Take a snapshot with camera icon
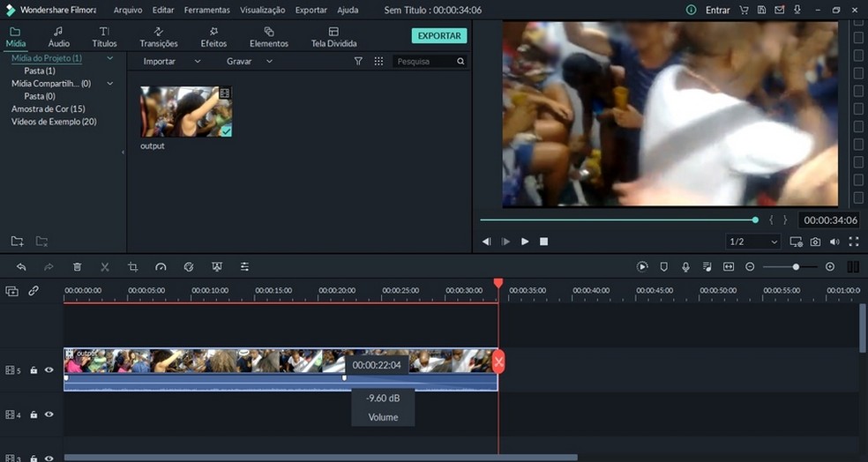The height and width of the screenshot is (462, 868). [x=815, y=242]
